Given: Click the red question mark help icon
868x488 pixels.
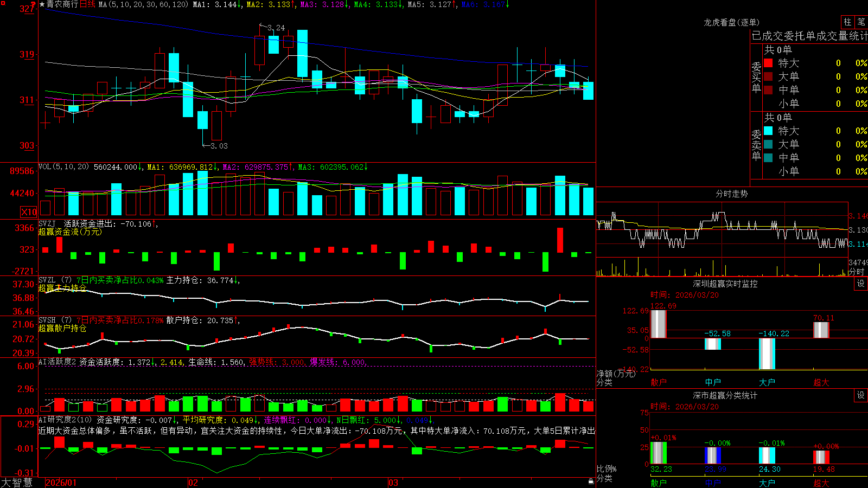Looking at the screenshot, I should (34, 5).
